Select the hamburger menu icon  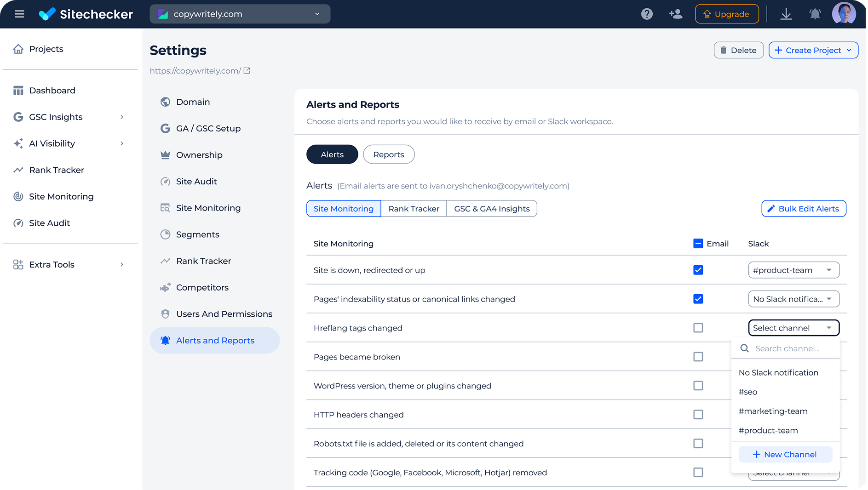tap(19, 14)
